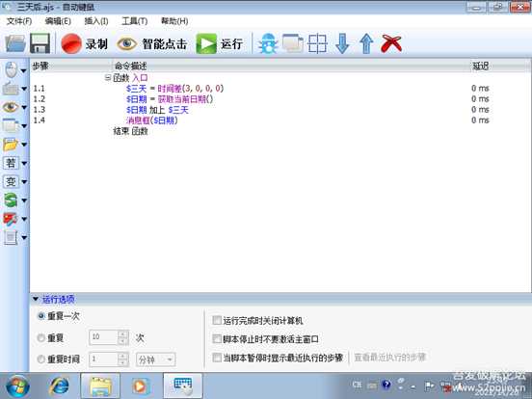Open the Windows Start button
Image resolution: width=532 pixels, height=399 pixels.
click(17, 386)
